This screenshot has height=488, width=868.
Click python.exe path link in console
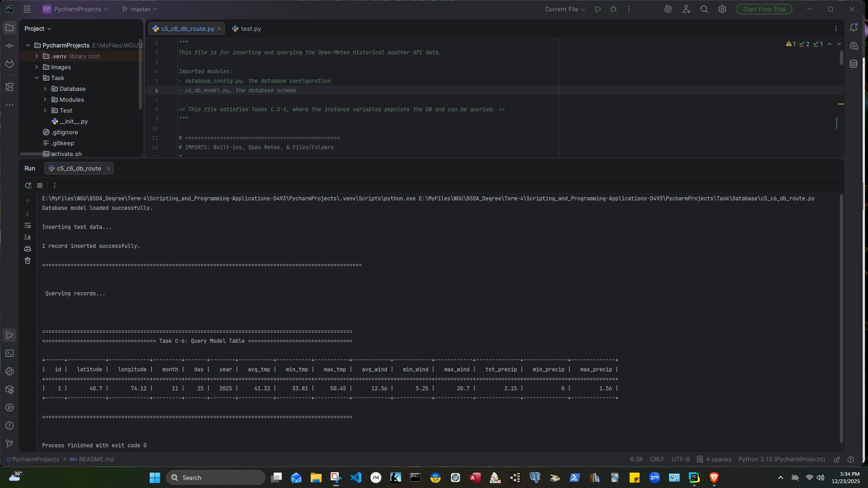pyautogui.click(x=229, y=199)
